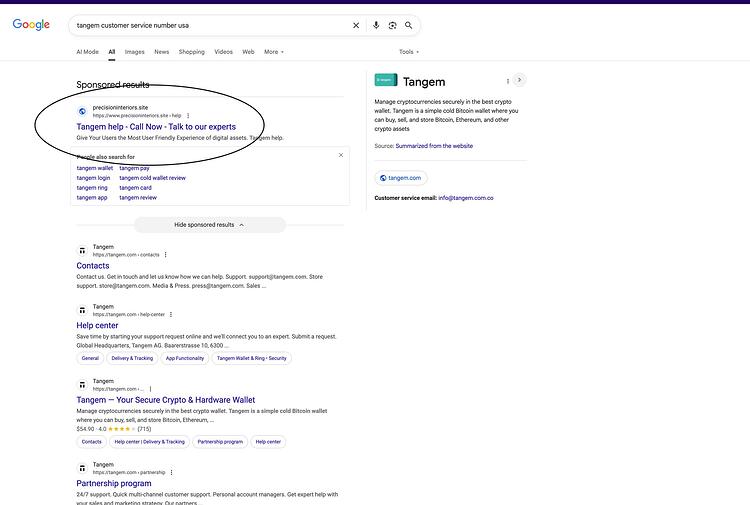The image size is (750, 505).
Task: Switch to Videos tab
Action: (x=223, y=52)
